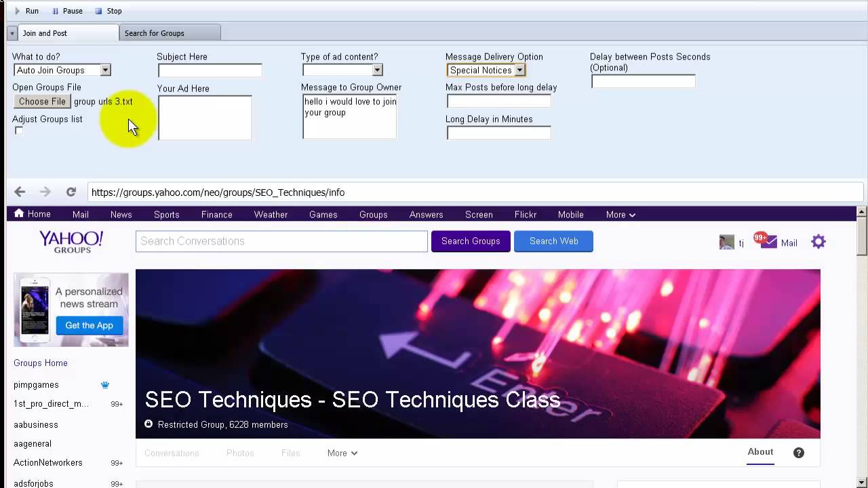Open Weather in the Yahoo navigation bar
This screenshot has width=868, height=488.
[271, 214]
